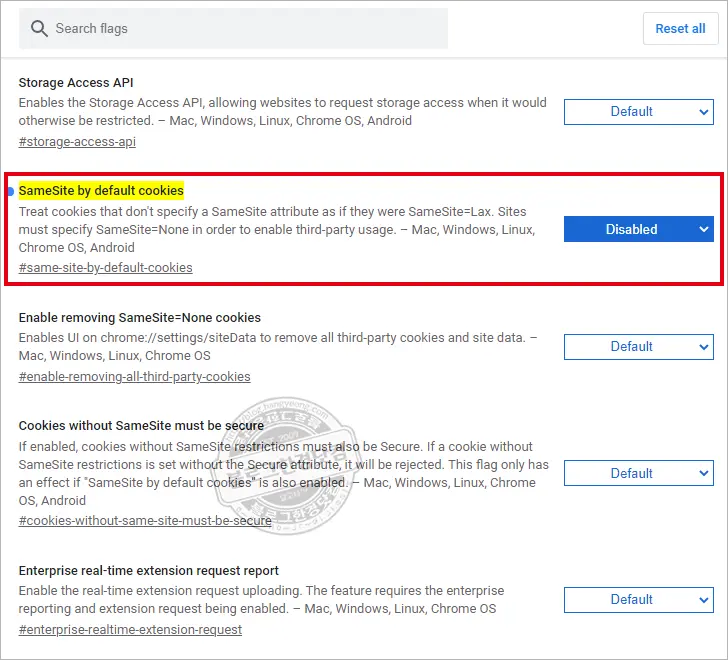Viewport: 728px width, 660px height.
Task: Select Enterprise real-time extension request report heading
Action: pyautogui.click(x=149, y=570)
